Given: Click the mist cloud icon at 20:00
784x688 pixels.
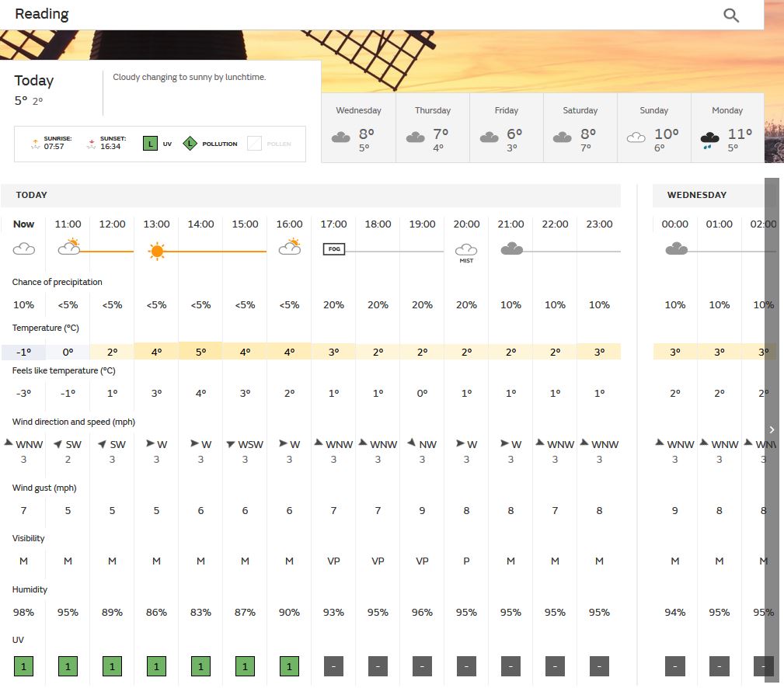Looking at the screenshot, I should 466,249.
